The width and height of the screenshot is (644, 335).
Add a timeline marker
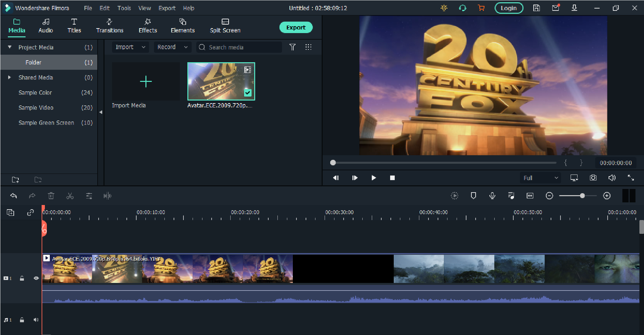coord(473,196)
